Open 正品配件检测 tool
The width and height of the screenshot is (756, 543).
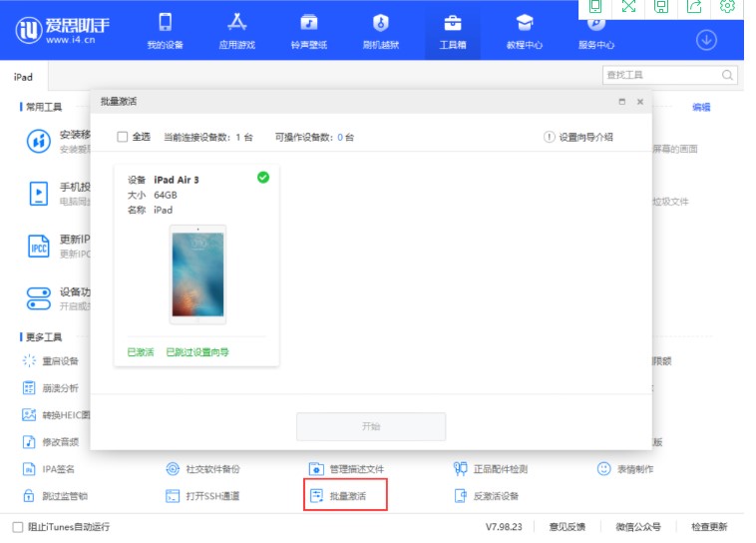(x=491, y=469)
